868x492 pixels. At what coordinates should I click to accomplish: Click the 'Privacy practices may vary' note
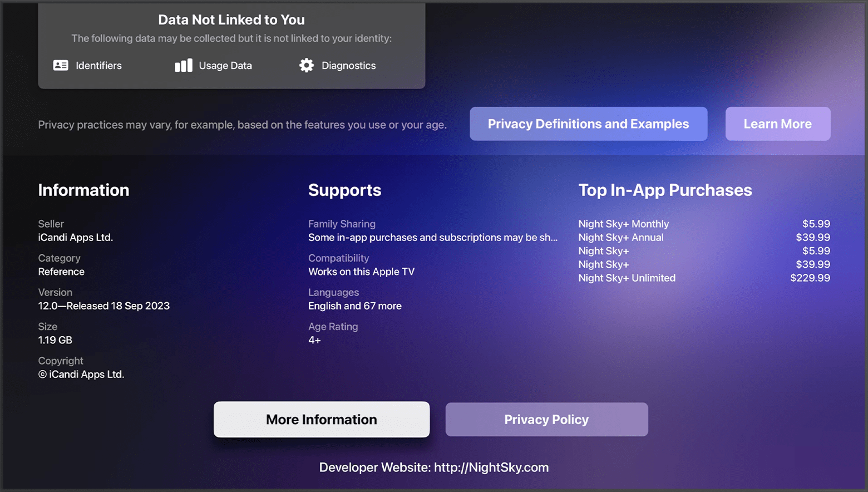(x=242, y=125)
